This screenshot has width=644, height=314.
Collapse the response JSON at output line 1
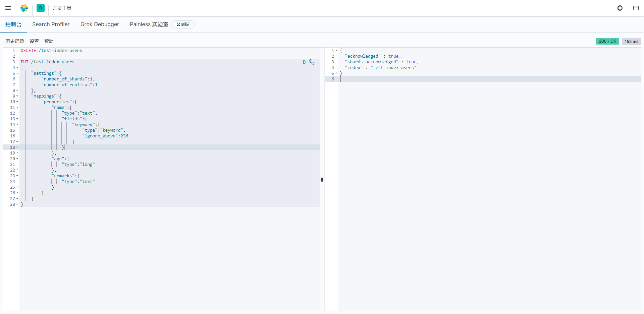(x=336, y=51)
